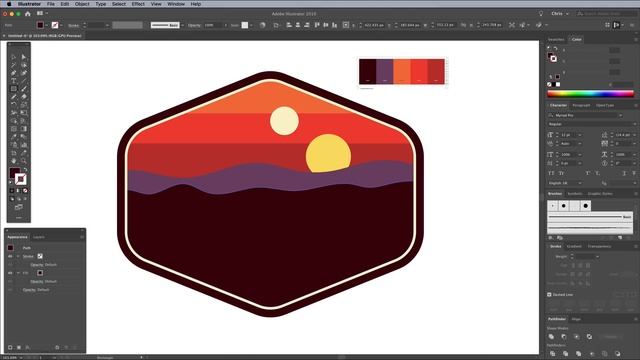Click the toolbar Stroke color box
Screen dimensions: 640x360
click(x=20, y=179)
